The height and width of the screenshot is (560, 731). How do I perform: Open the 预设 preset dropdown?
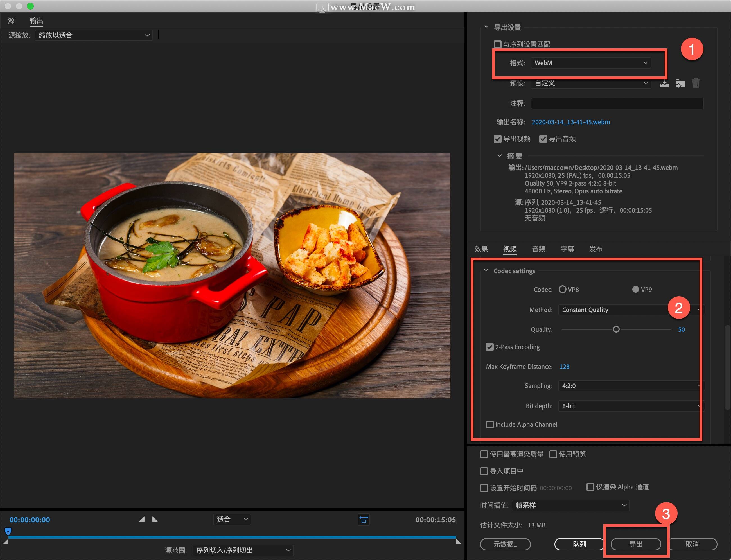(x=590, y=83)
